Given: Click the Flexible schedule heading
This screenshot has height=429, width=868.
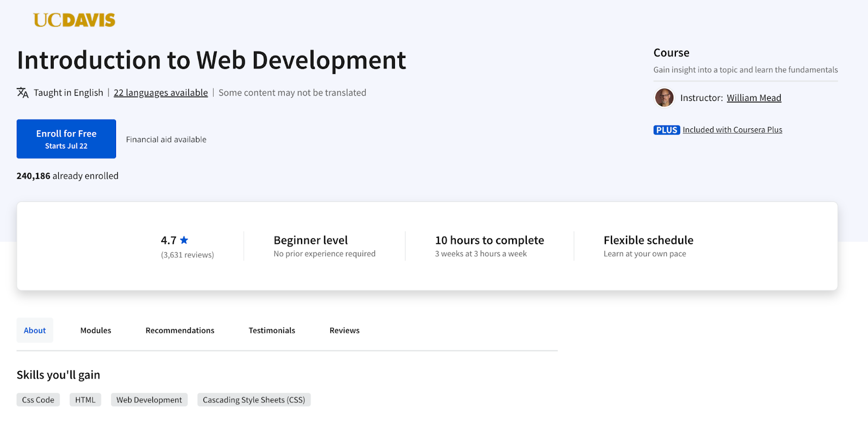Looking at the screenshot, I should (648, 240).
